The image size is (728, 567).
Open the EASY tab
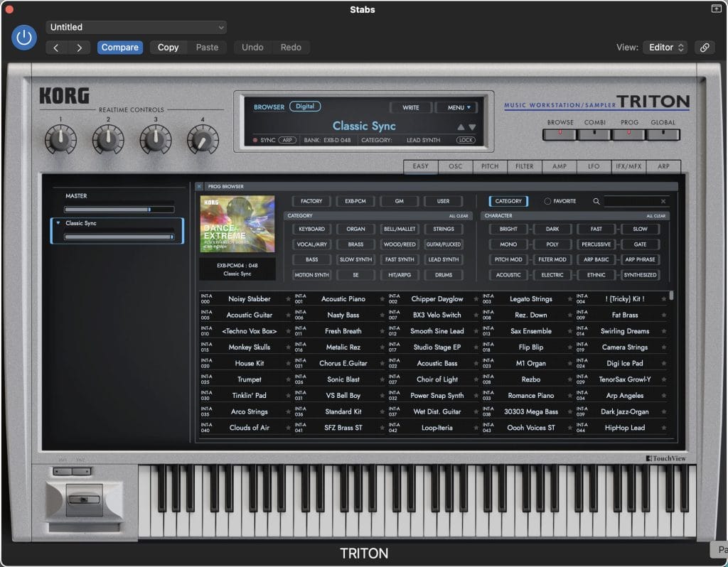(421, 166)
